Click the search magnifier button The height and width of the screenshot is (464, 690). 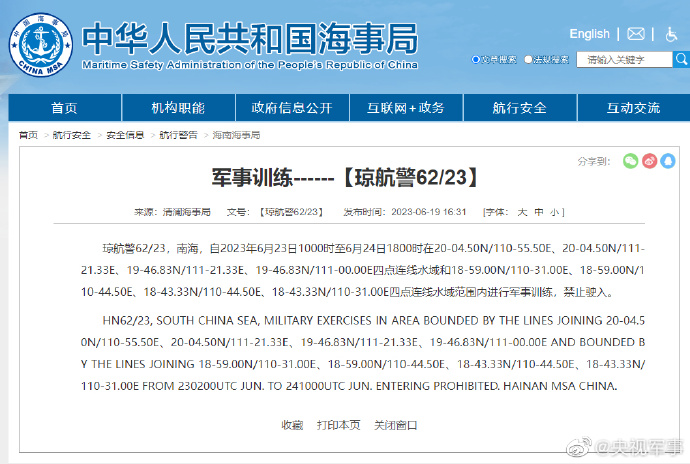(681, 59)
